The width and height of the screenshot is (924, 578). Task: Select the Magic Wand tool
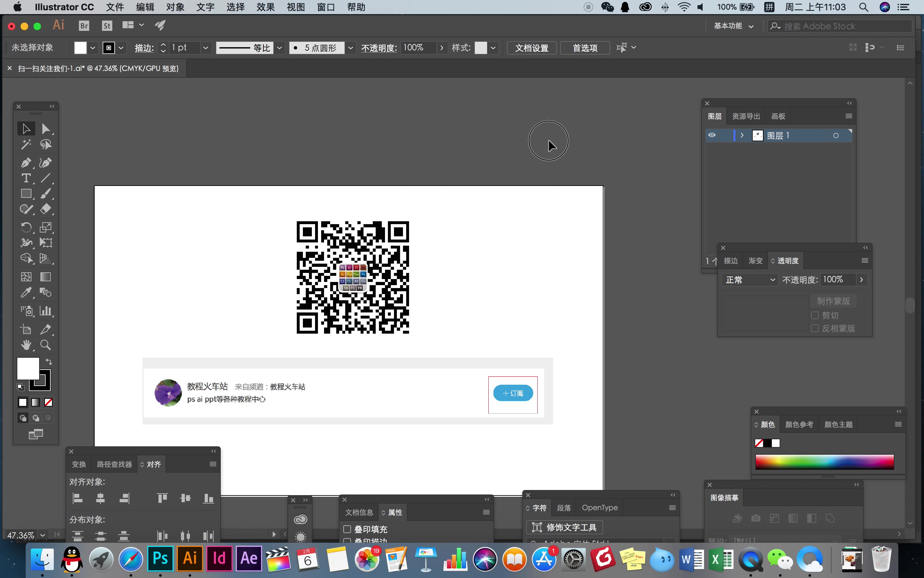26,144
